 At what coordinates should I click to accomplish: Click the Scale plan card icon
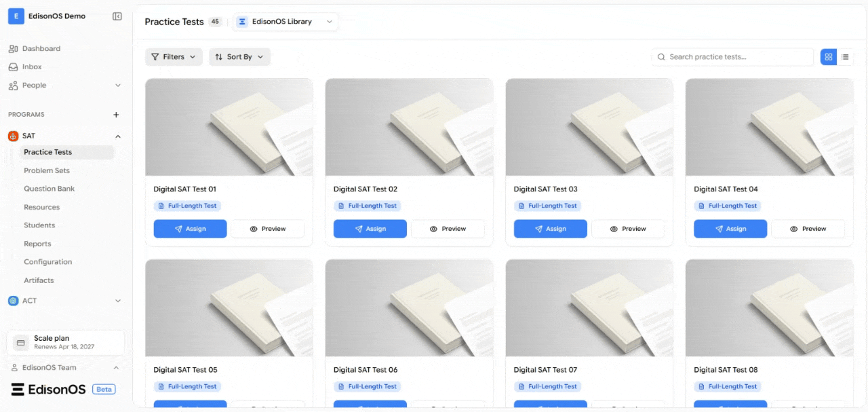20,343
